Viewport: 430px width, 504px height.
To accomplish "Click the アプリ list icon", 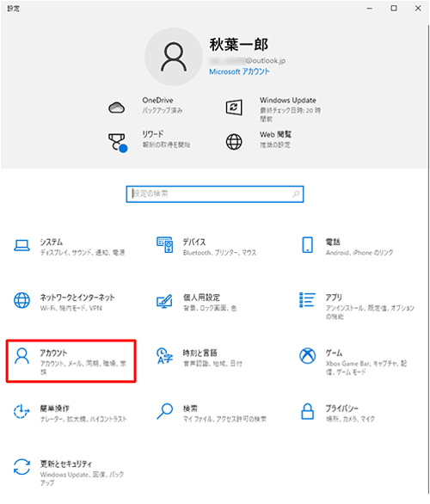I will coord(307,300).
